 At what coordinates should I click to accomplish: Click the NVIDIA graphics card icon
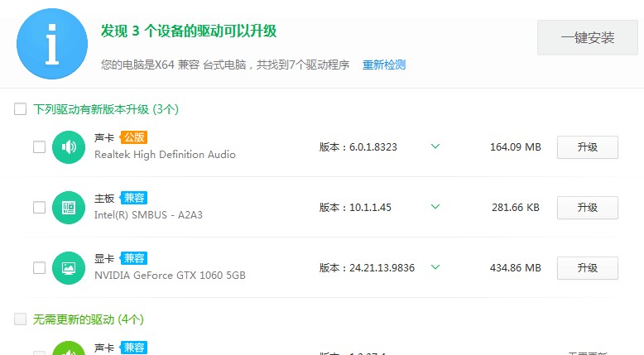[x=69, y=268]
